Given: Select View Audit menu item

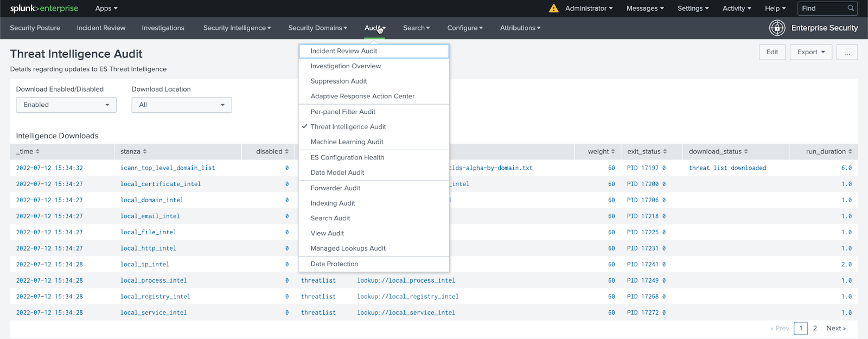Looking at the screenshot, I should [374, 233].
